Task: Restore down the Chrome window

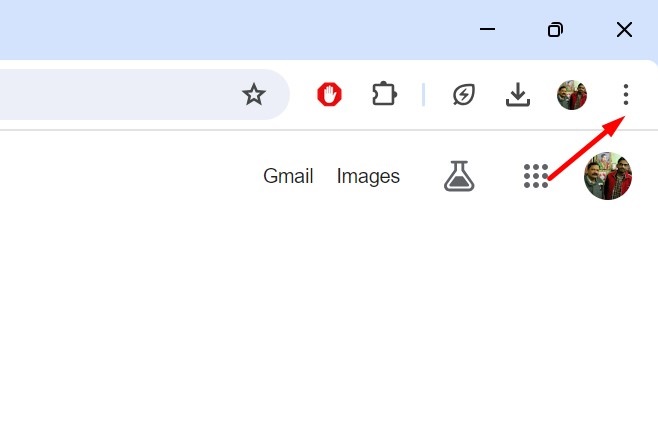Action: (x=556, y=30)
